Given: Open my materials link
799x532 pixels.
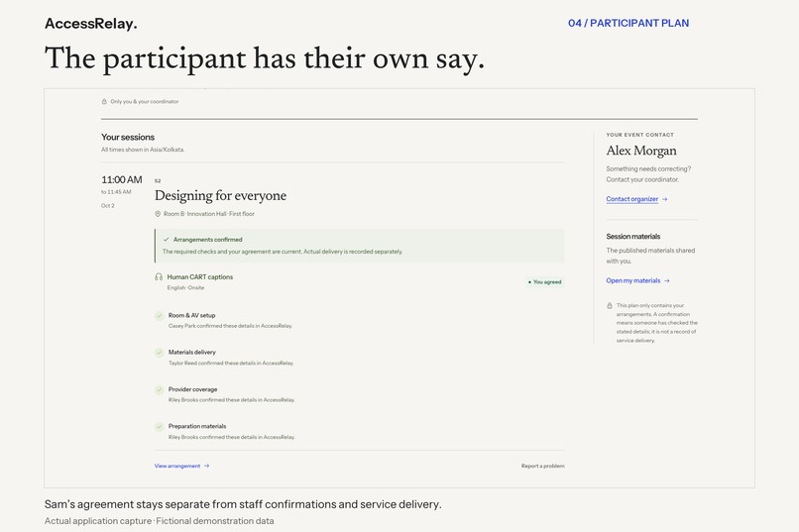Looking at the screenshot, I should coord(632,280).
